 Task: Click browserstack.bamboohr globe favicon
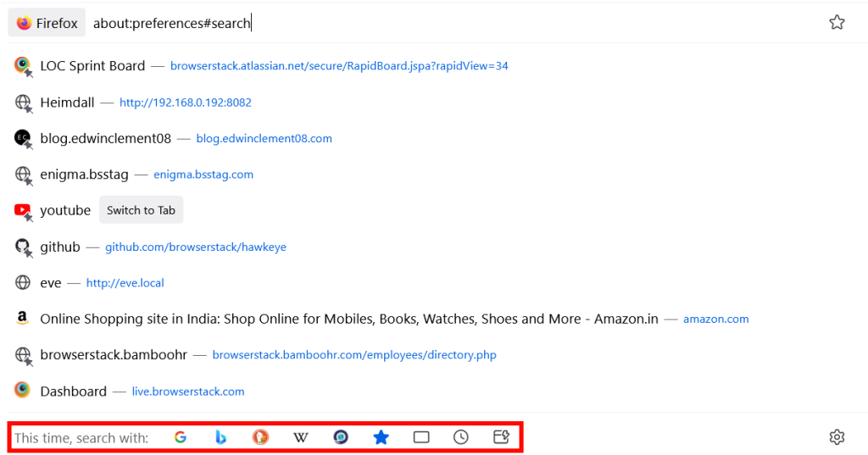point(23,355)
